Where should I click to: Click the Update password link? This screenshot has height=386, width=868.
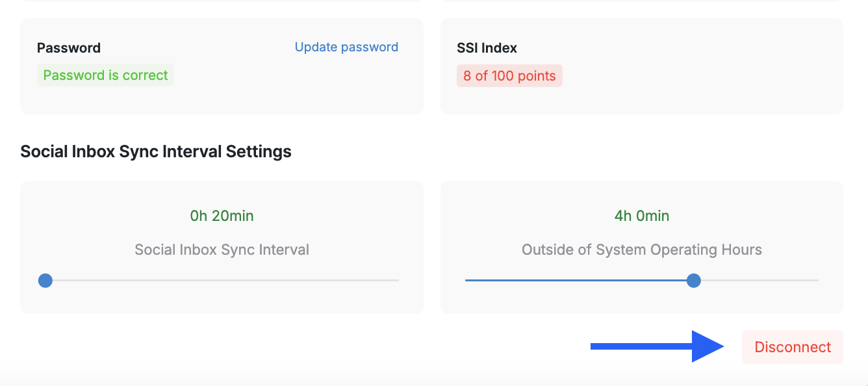(346, 47)
